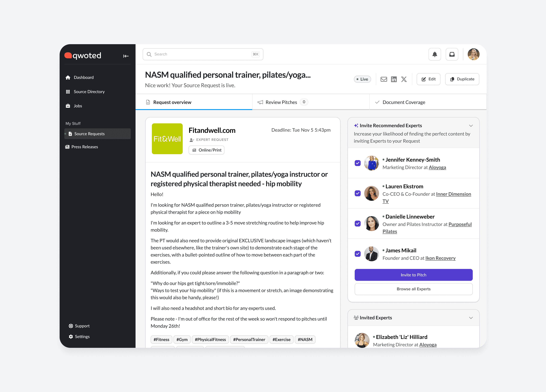Switch to Document Coverage tab
The image size is (546, 392).
[404, 102]
